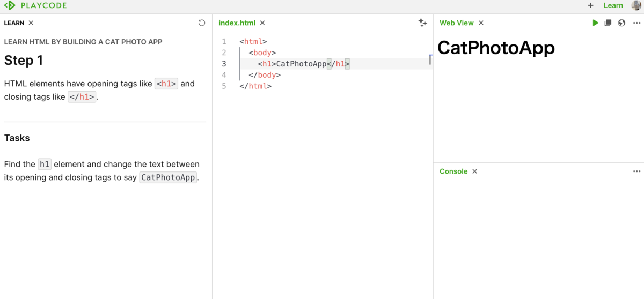Click the CatPhotoApp heading in the preview

[x=496, y=48]
